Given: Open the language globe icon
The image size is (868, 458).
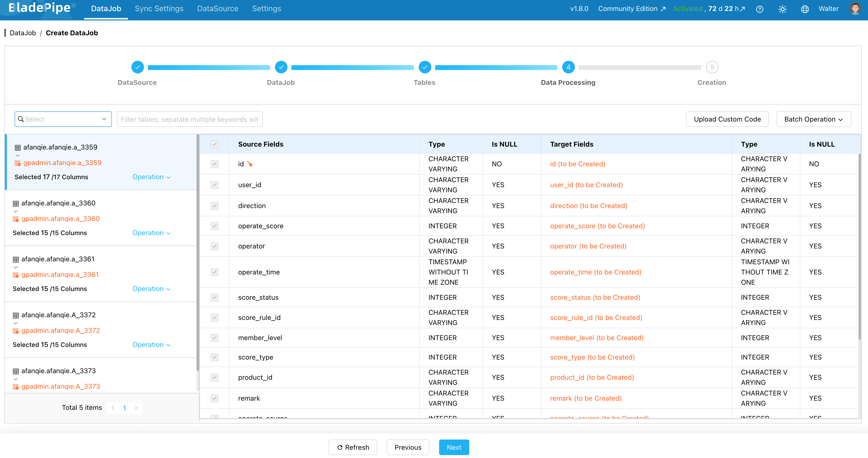Looking at the screenshot, I should 805,9.
